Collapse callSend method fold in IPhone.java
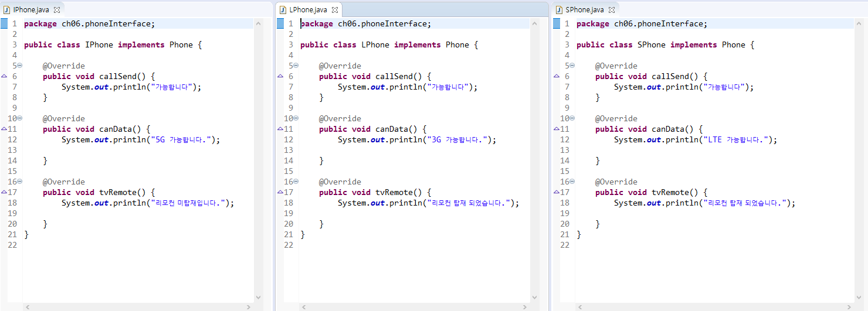Viewport: 868px width, 311px height. click(19, 66)
